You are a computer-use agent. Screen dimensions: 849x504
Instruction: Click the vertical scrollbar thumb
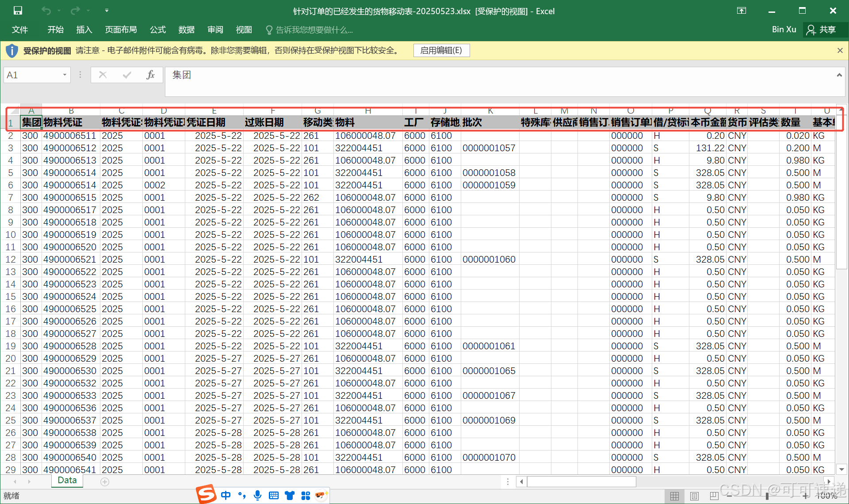(841, 192)
